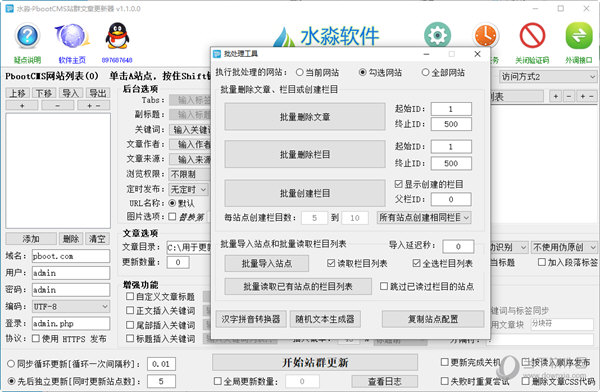Click the 上移 button
Screen dimensions: 600x392
(x=18, y=93)
